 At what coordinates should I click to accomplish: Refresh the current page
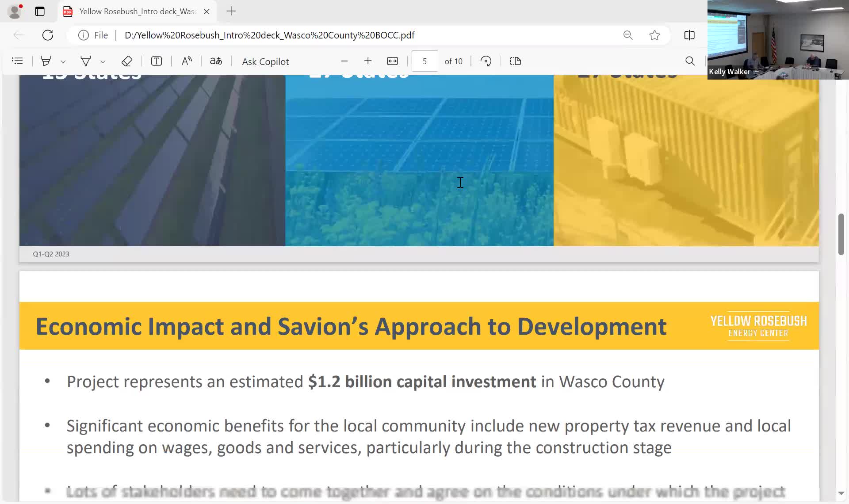pos(48,35)
